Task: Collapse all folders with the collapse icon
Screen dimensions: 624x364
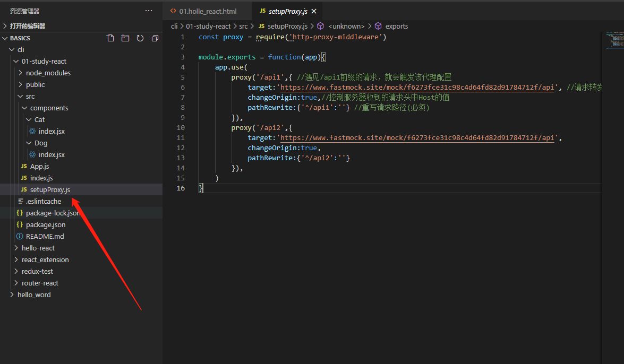Action: pyautogui.click(x=155, y=38)
